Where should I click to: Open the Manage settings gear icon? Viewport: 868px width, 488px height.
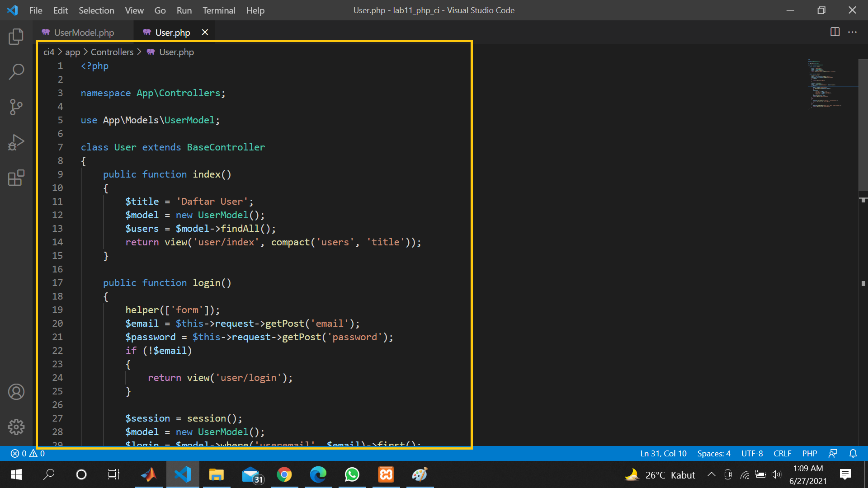click(16, 427)
